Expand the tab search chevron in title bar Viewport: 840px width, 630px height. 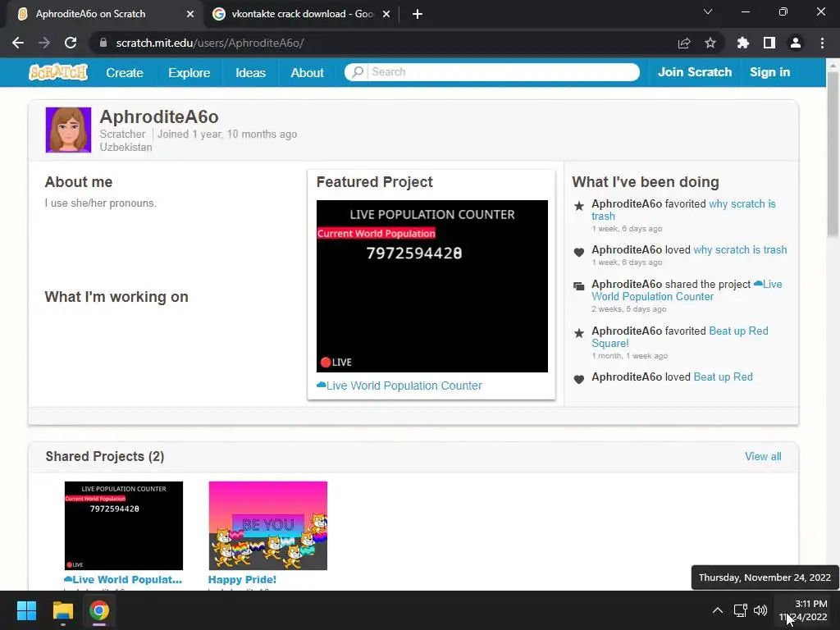(708, 11)
